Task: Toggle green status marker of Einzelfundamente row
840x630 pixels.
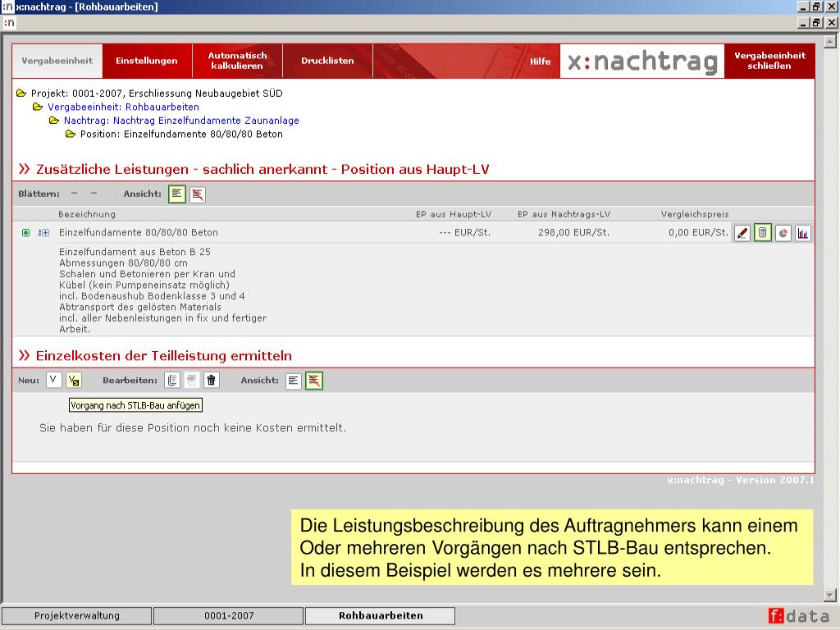Action: (25, 232)
